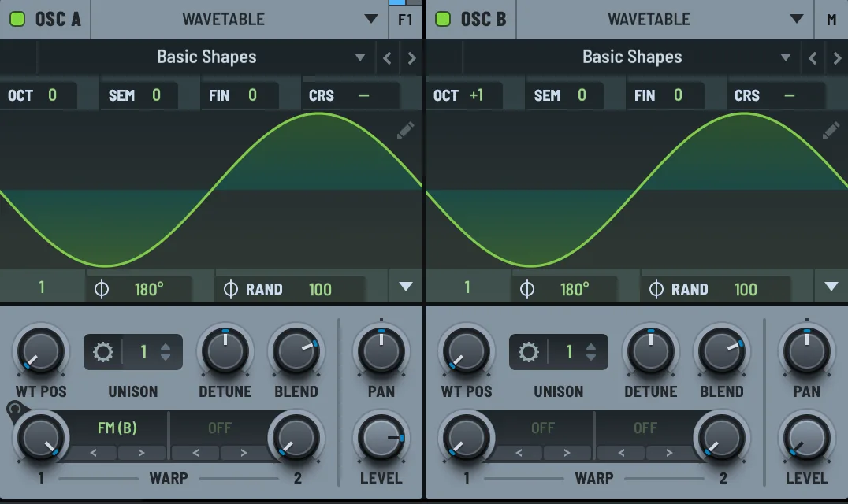The height and width of the screenshot is (504, 848).
Task: Click OSC A RAND value 100
Action: pos(320,290)
